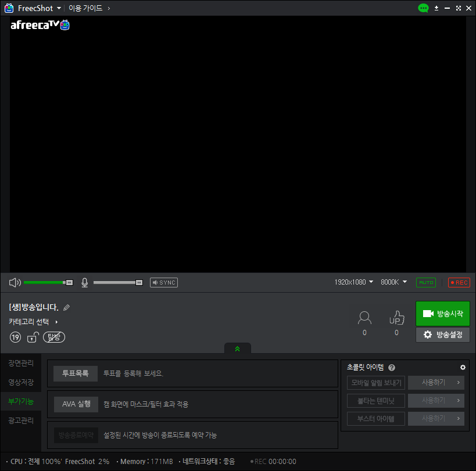Open the 이용 가이드 usage guide link
This screenshot has height=471, width=476.
click(x=90, y=8)
